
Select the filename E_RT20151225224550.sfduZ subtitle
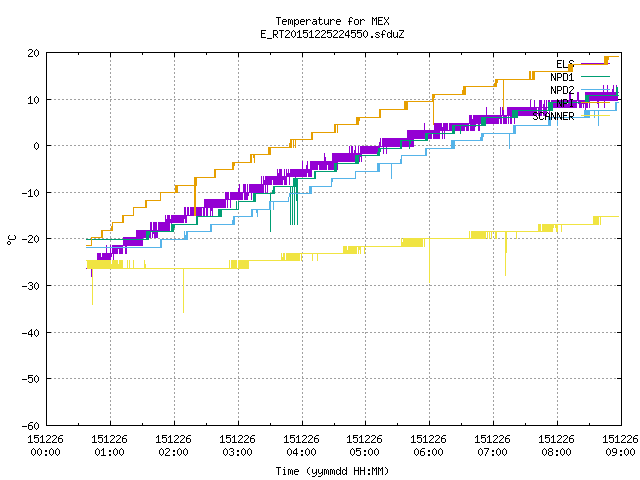(332, 34)
